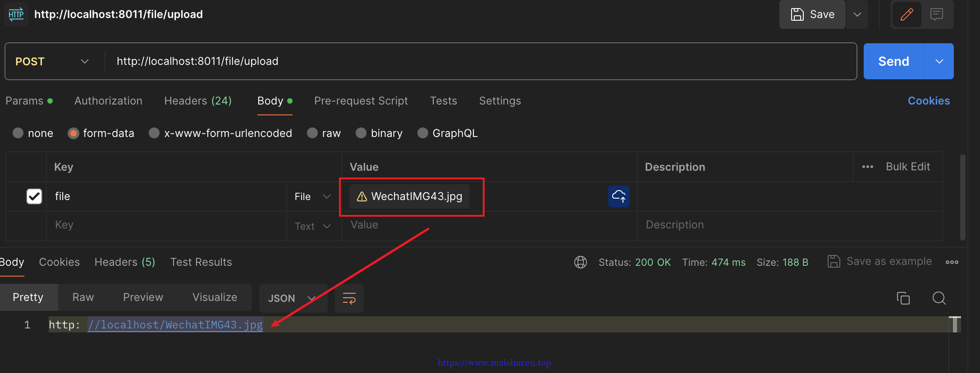
Task: Select the form-data radio button
Action: (x=73, y=133)
